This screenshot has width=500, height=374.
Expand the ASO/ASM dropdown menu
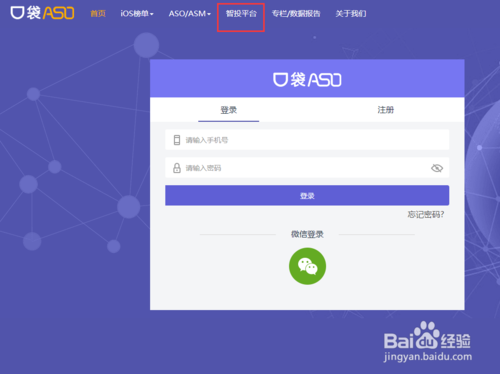(x=190, y=14)
